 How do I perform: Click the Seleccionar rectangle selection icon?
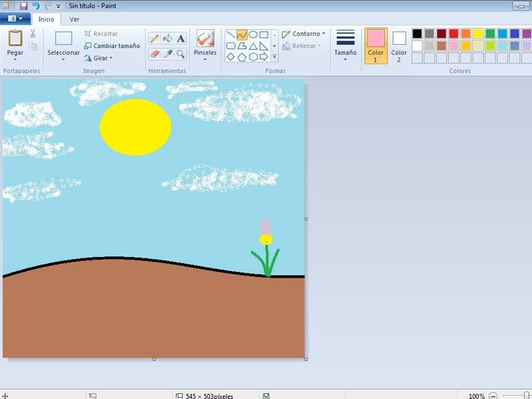[x=63, y=38]
